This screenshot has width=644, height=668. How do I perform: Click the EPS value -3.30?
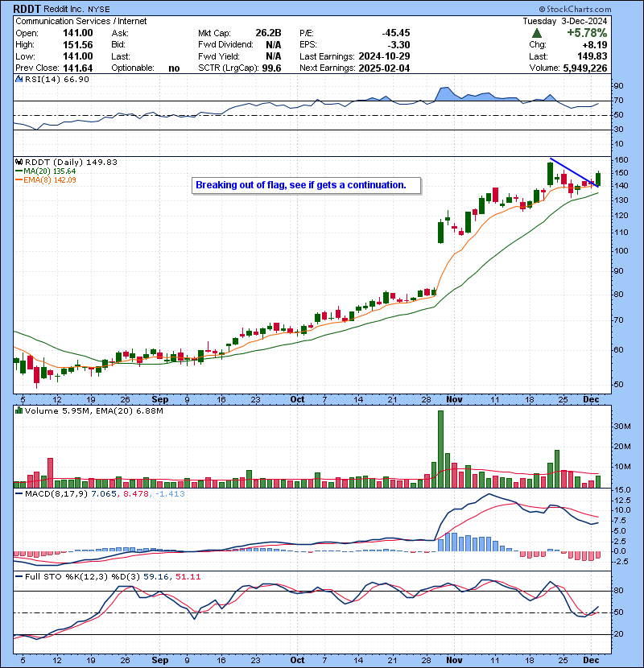tap(398, 45)
